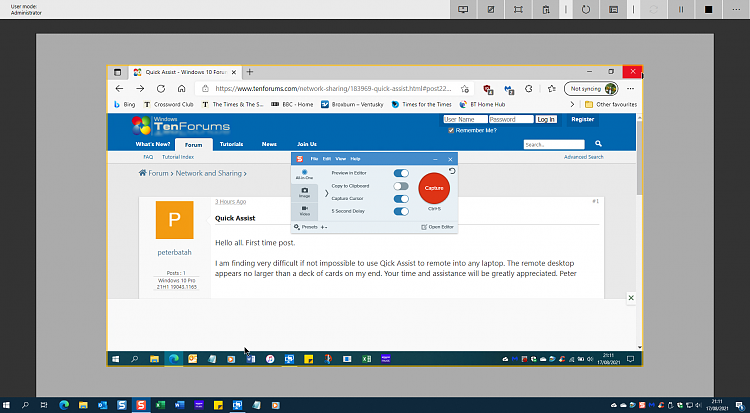This screenshot has height=413, width=750.
Task: Toggle Actual Size view in Quick Assist toolbar
Action: click(518, 10)
